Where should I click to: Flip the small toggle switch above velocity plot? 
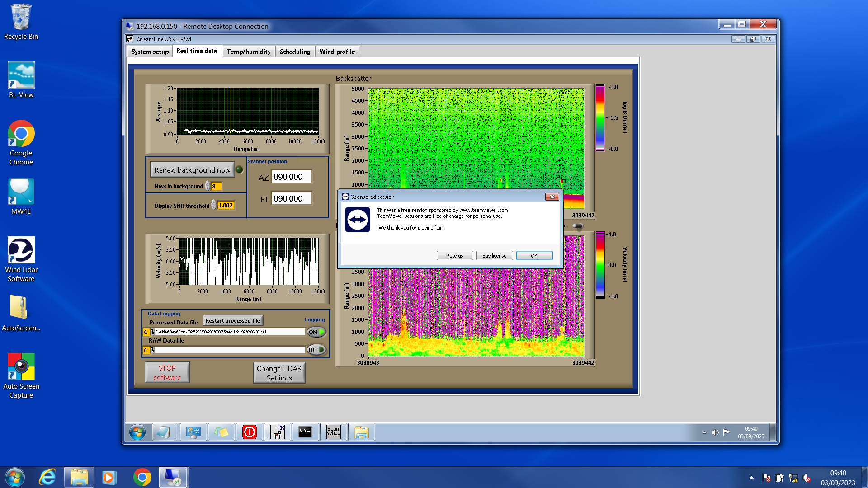(x=577, y=226)
